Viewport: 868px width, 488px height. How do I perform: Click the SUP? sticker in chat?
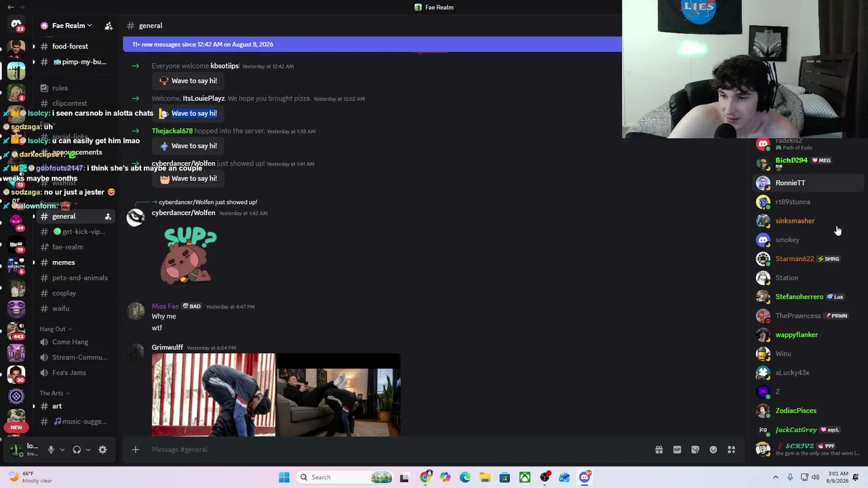pos(190,255)
